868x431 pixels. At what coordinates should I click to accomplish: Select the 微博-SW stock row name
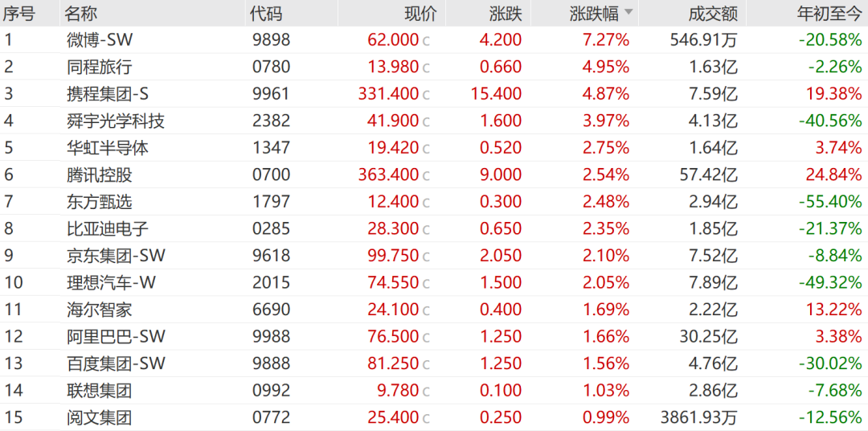(100, 39)
